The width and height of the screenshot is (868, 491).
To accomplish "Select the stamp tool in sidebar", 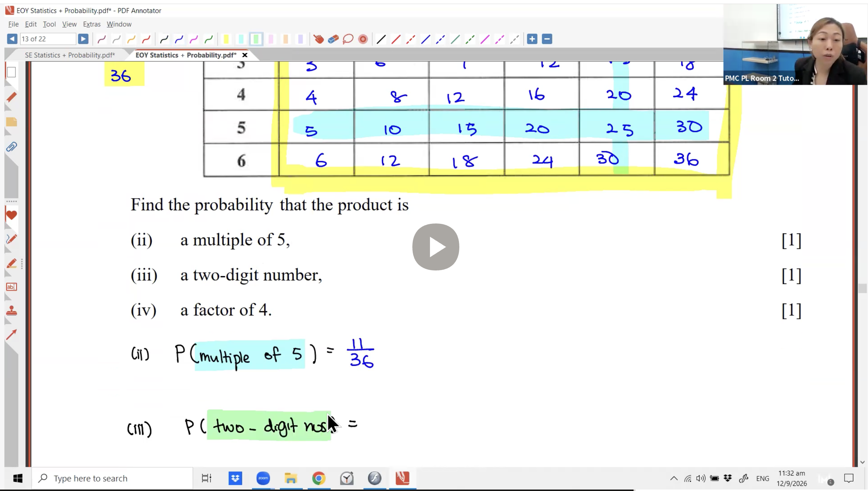I will (x=11, y=311).
